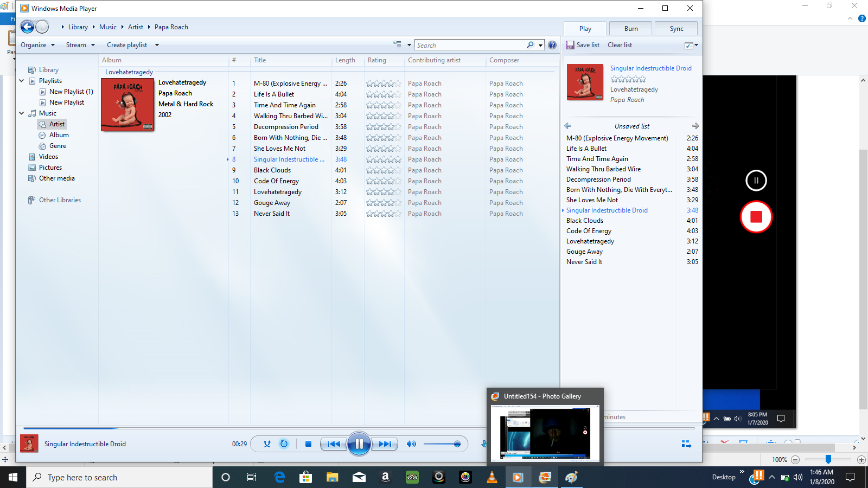Click Singular Indestructible Droid link in Play pane
868x488 pixels.
[x=651, y=68]
